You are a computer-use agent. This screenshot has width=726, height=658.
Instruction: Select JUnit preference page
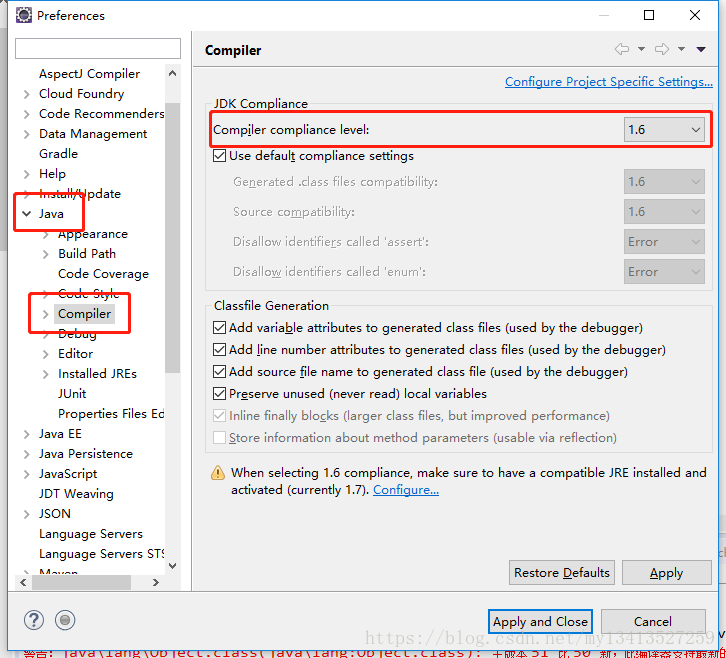72,394
